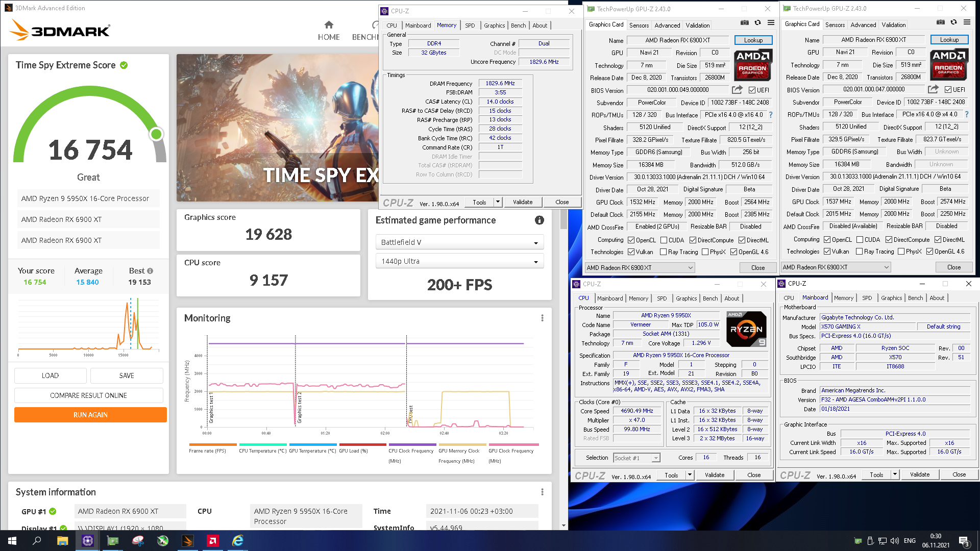This screenshot has height=551, width=980.
Task: Click the camera icon in right GPU-Z window
Action: pos(941,22)
